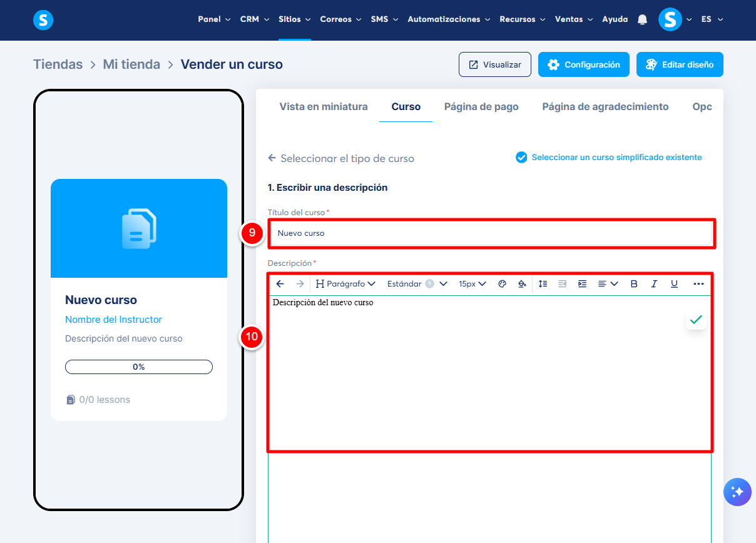Expand the CRM menu
This screenshot has height=543, width=756.
click(x=255, y=19)
